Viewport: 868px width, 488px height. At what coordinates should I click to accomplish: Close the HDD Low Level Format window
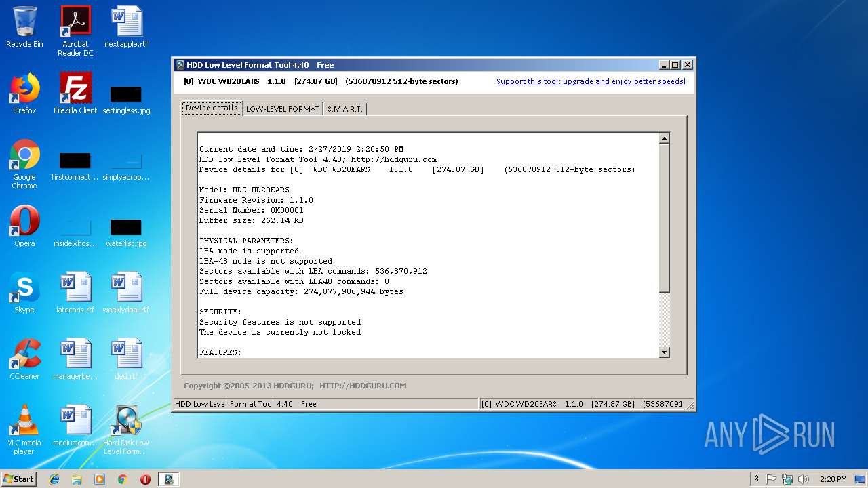tap(687, 65)
